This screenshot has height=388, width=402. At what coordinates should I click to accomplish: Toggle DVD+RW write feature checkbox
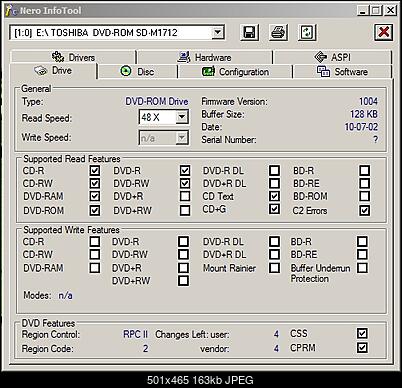click(x=183, y=281)
